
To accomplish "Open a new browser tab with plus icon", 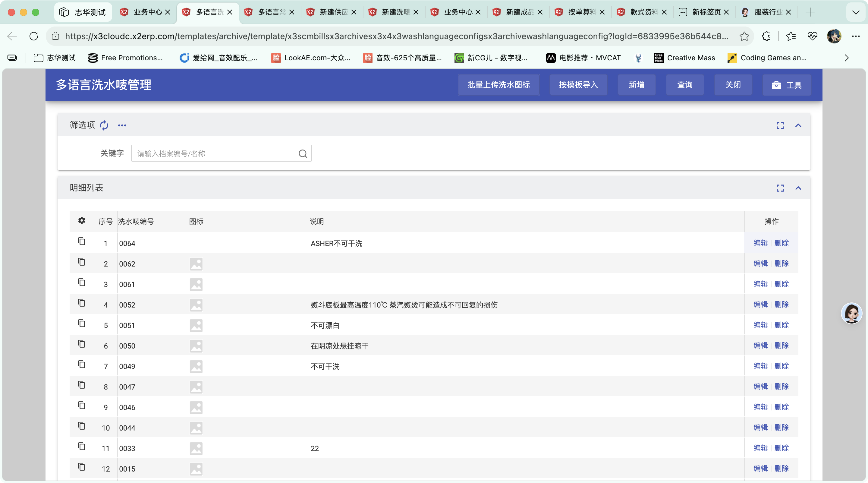I will [x=810, y=12].
